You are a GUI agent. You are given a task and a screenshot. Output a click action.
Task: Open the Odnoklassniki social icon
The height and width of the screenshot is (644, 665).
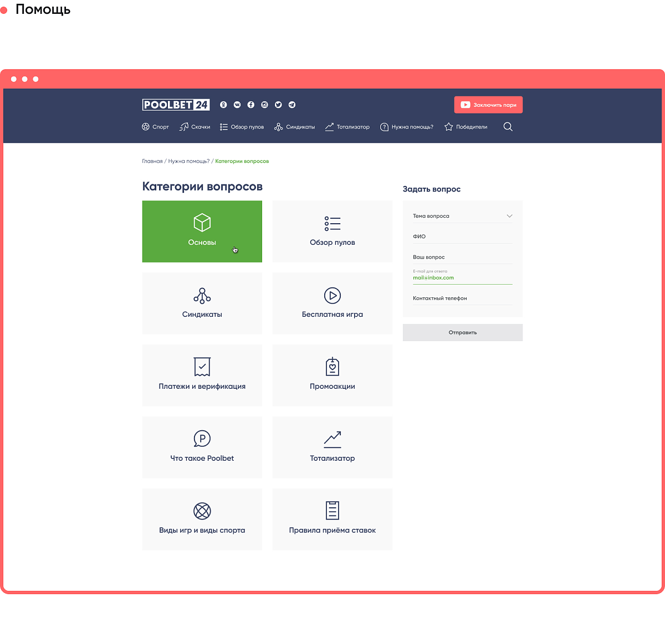223,105
